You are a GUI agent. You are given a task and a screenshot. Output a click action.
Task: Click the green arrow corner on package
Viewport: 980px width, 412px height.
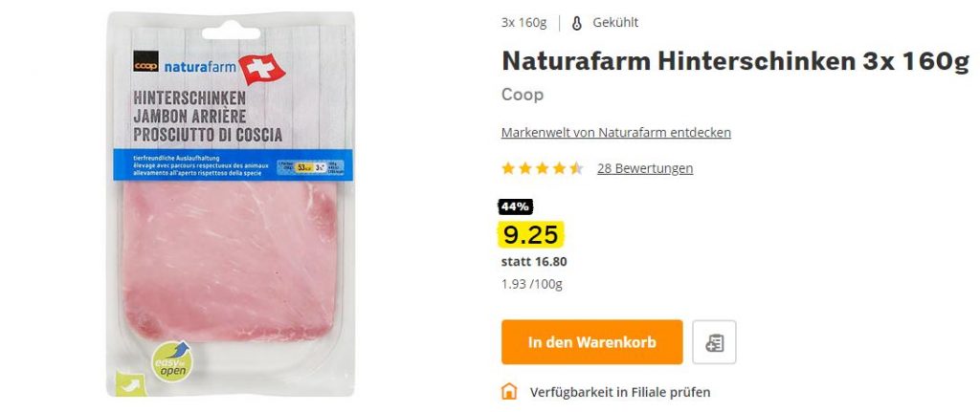point(130,384)
